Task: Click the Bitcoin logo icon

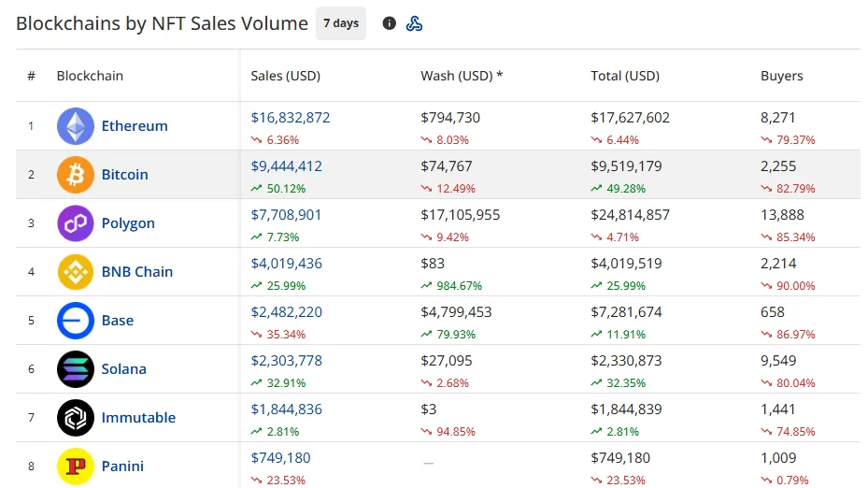Action: (x=76, y=175)
